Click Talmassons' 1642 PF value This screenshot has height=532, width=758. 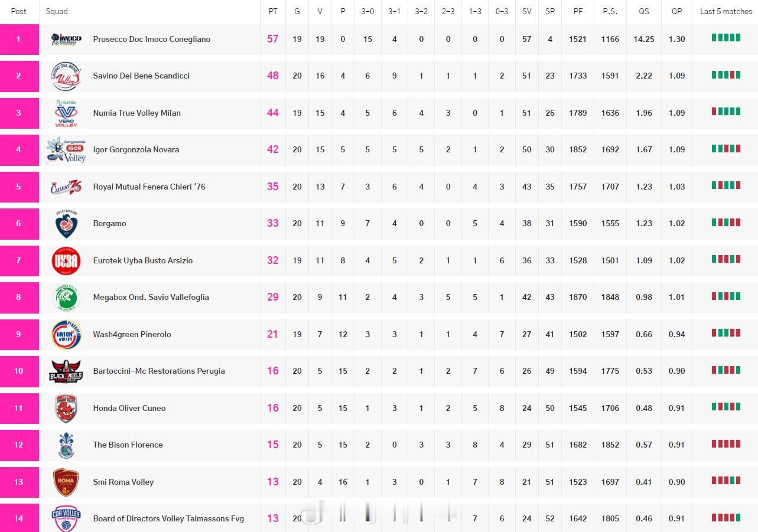click(578, 518)
